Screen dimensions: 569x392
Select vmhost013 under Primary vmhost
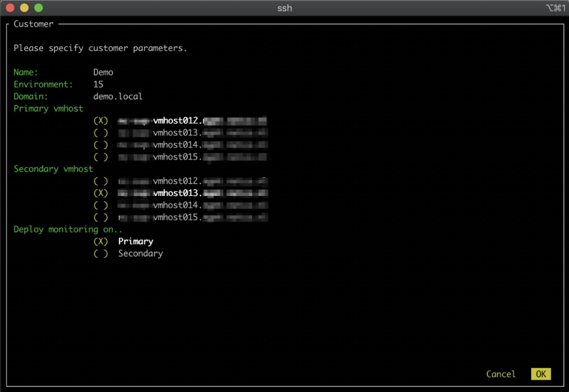(101, 133)
